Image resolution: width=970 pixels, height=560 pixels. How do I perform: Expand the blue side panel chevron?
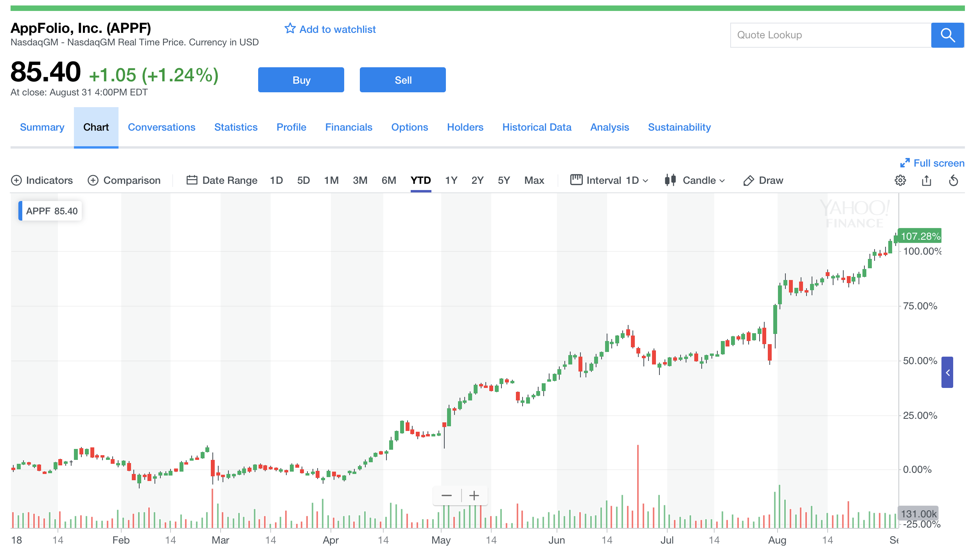coord(947,372)
